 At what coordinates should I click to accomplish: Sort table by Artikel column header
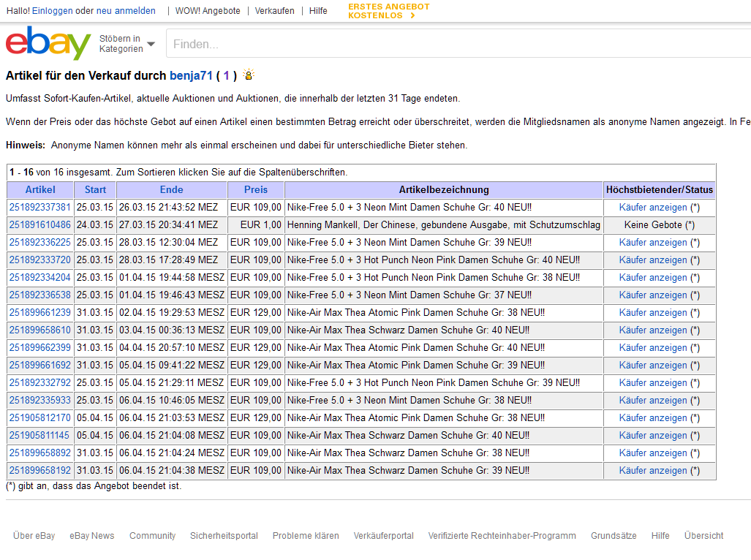coord(40,190)
